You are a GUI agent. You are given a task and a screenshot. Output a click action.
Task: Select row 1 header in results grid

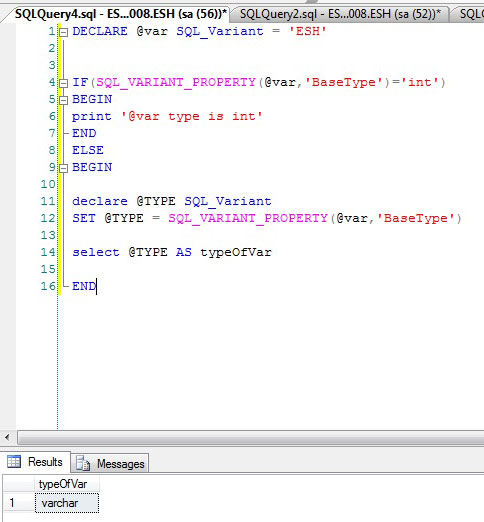coord(19,503)
